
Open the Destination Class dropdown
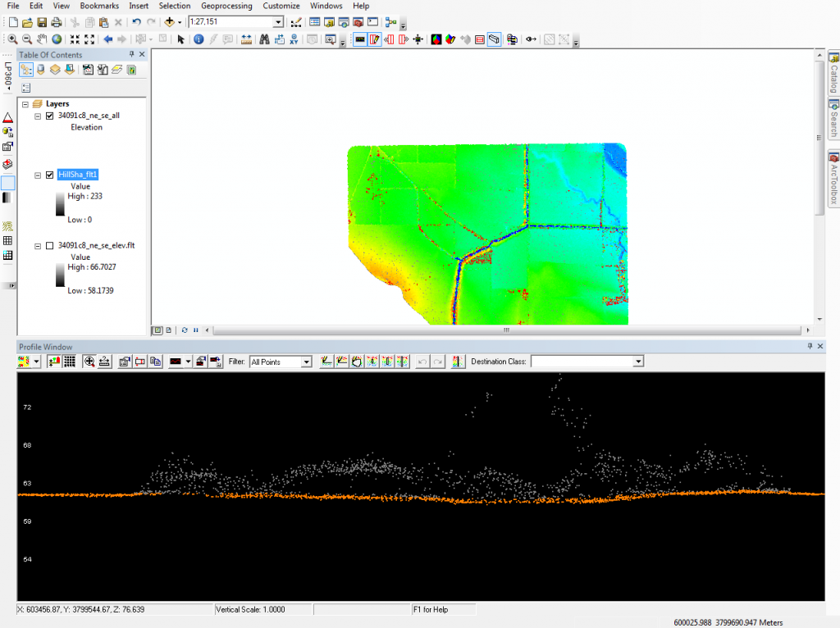pyautogui.click(x=639, y=361)
